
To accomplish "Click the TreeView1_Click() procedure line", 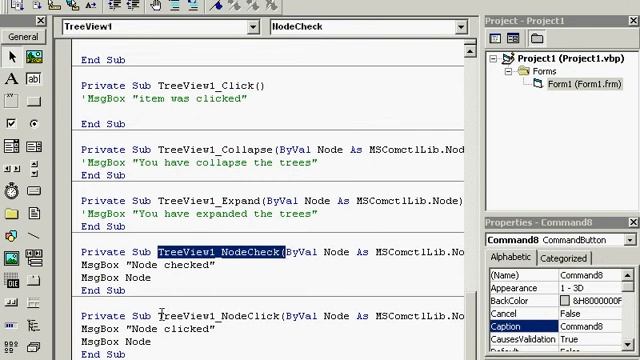I will (173, 86).
